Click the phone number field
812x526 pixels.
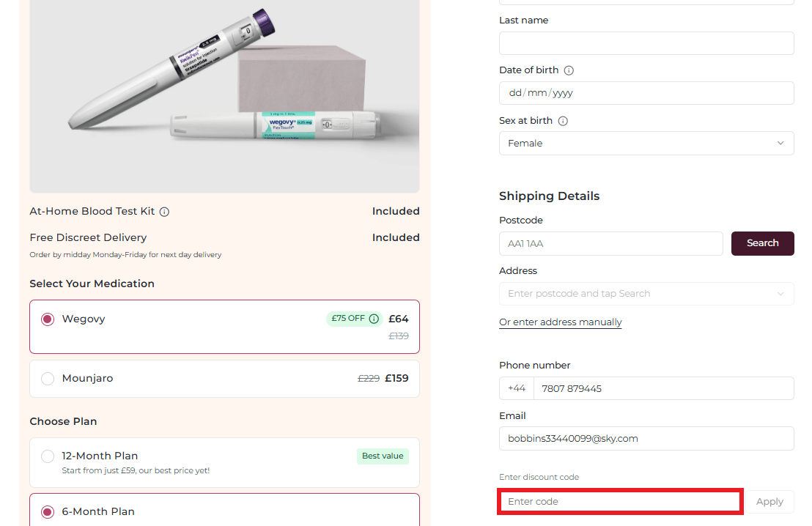pos(663,388)
